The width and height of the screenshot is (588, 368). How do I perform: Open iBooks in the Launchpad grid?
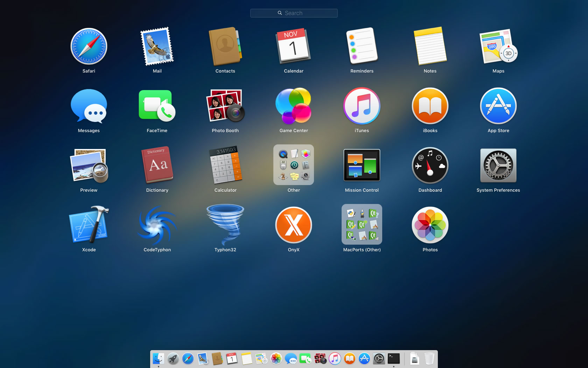coord(430,106)
